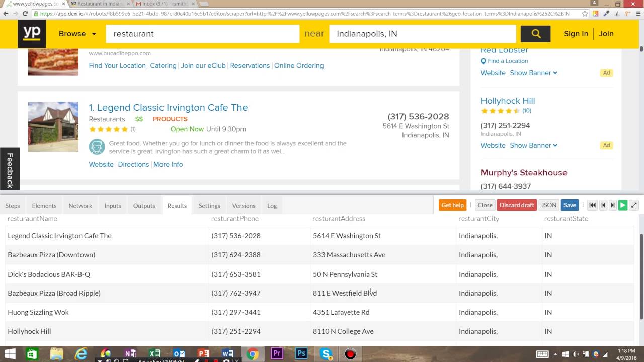644x362 pixels.
Task: Click the location pin icon under Red Lobster
Action: point(484,61)
